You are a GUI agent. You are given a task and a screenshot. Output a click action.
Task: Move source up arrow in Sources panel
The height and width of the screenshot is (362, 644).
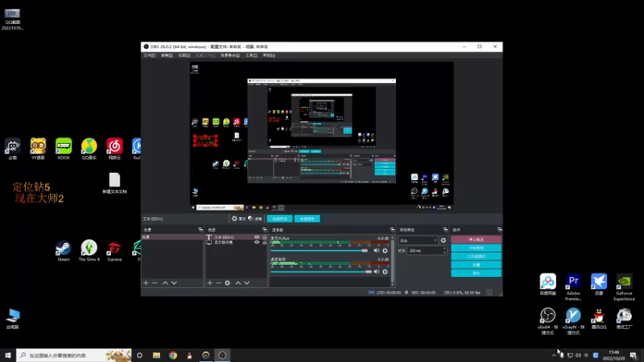(237, 283)
